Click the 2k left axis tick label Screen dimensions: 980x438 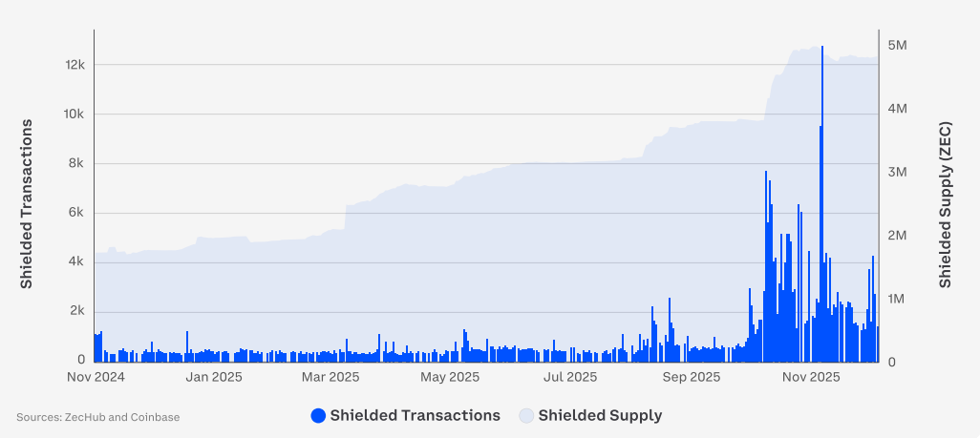[x=77, y=311]
